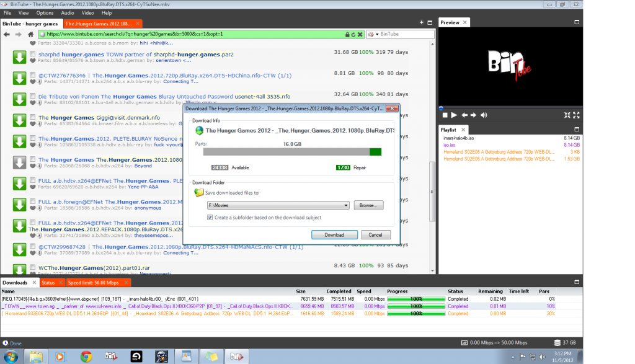Click the preview player seek slider
The width and height of the screenshot is (635, 364).
point(510,109)
